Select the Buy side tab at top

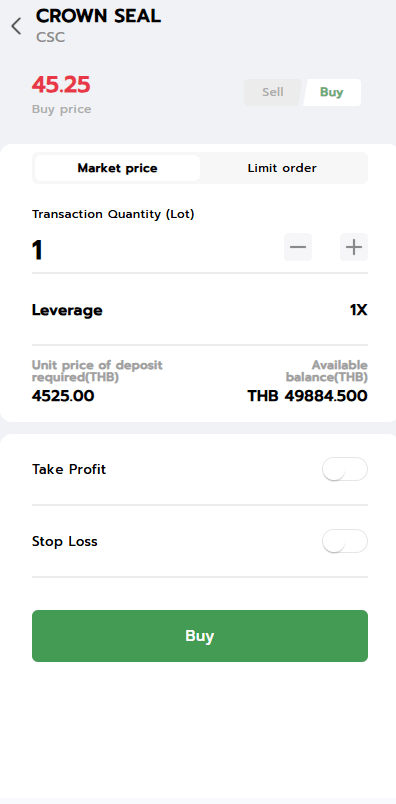coord(332,92)
